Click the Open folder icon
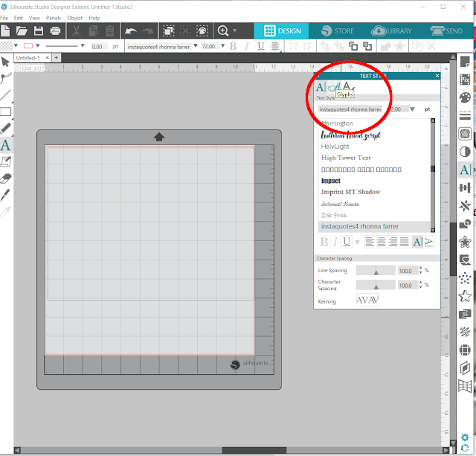The image size is (476, 456). (x=22, y=30)
